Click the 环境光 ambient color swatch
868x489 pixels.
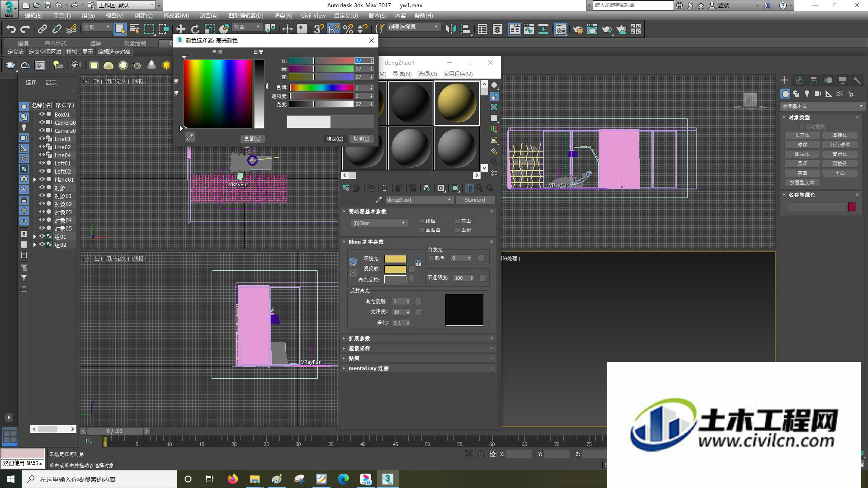(395, 259)
